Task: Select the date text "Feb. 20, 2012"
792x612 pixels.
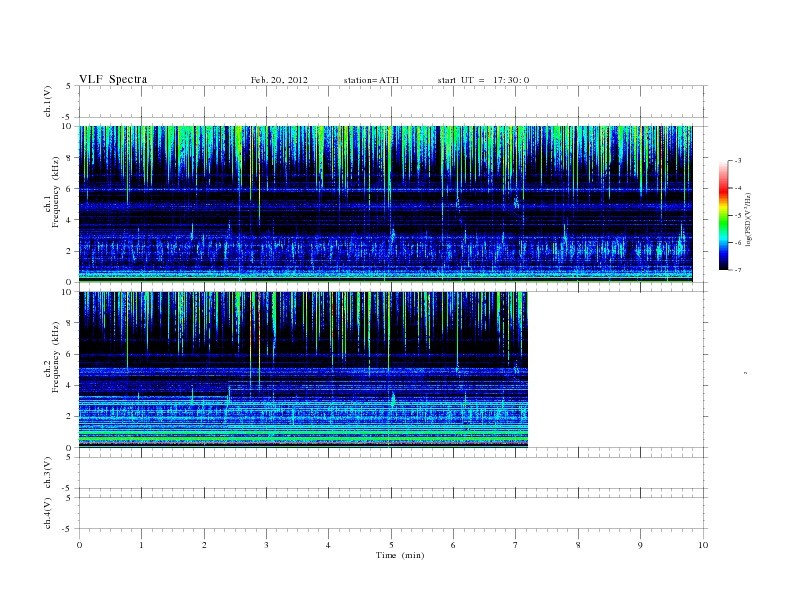Action: tap(279, 80)
